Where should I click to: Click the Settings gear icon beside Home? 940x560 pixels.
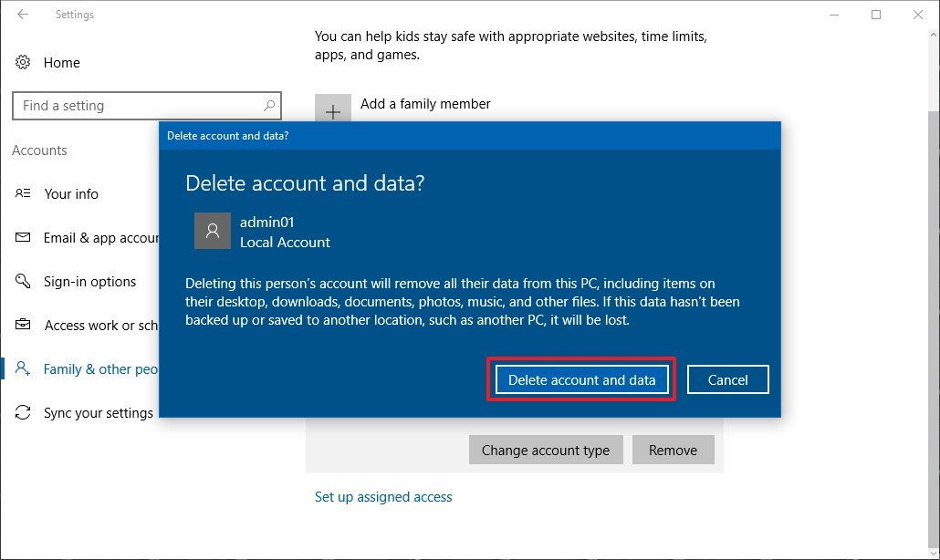tap(23, 62)
